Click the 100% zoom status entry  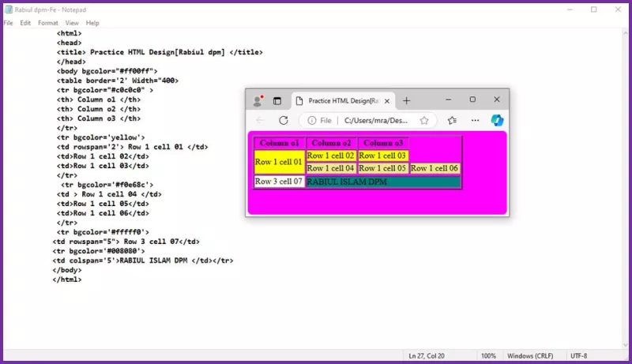488,356
